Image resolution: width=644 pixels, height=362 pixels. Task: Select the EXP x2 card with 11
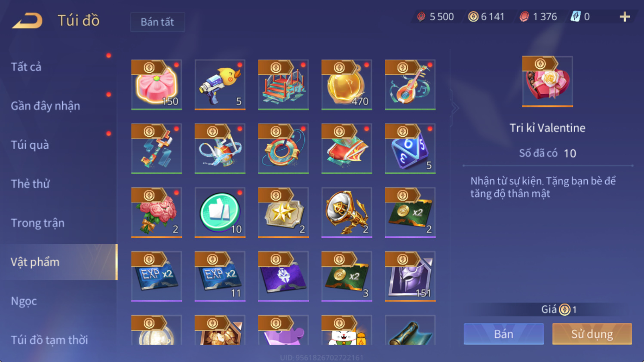click(x=220, y=276)
